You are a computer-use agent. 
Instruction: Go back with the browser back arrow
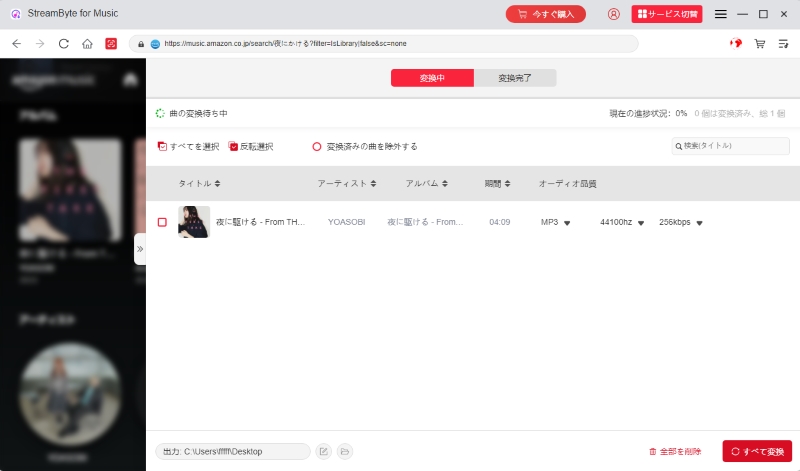click(16, 44)
